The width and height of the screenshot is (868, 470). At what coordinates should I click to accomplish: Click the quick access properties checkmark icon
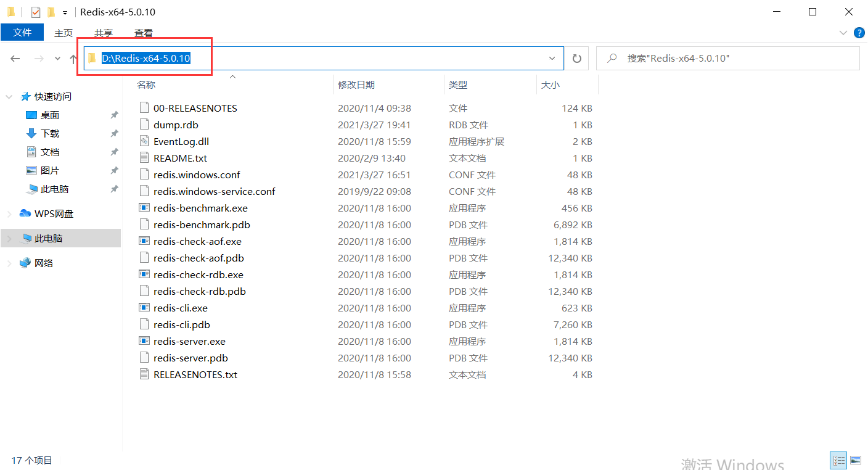[36, 12]
